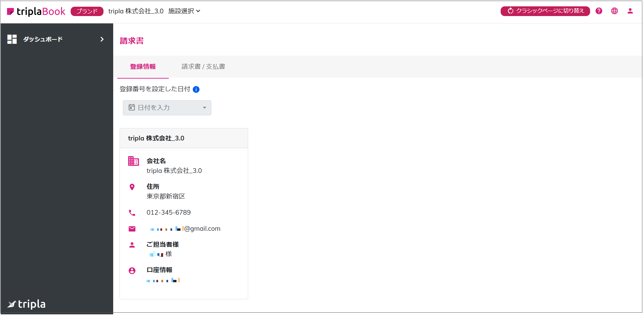This screenshot has width=644, height=315.
Task: Open ダッシュボード menu item
Action: [x=57, y=39]
